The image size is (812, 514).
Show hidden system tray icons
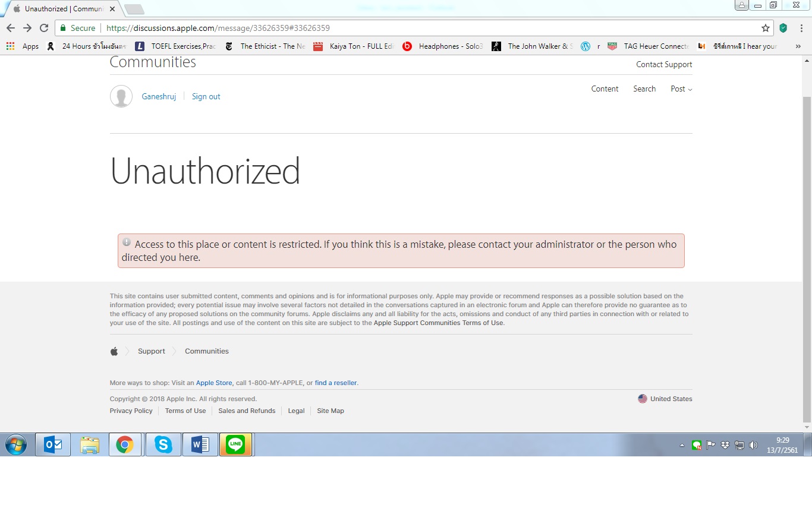pos(682,445)
